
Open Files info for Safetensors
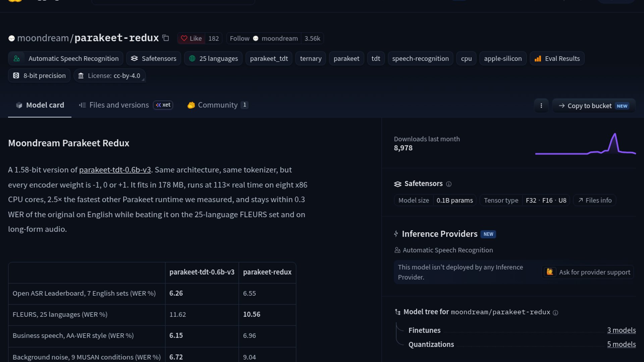pos(595,200)
